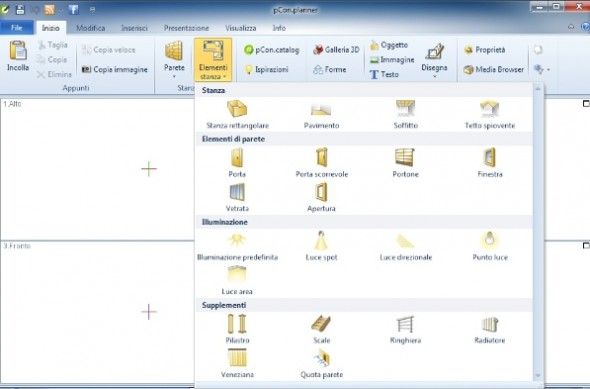Open the File menu
This screenshot has height=389, width=590.
(17, 28)
